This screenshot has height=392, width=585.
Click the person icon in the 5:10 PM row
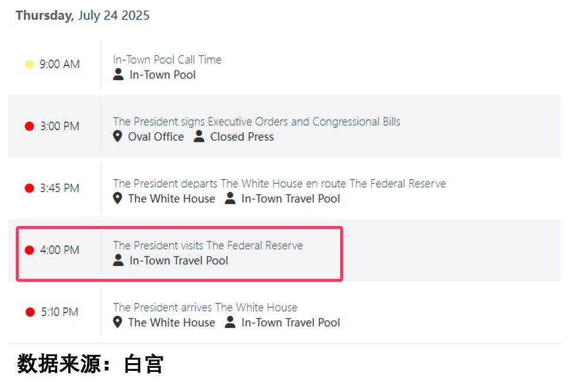(230, 322)
